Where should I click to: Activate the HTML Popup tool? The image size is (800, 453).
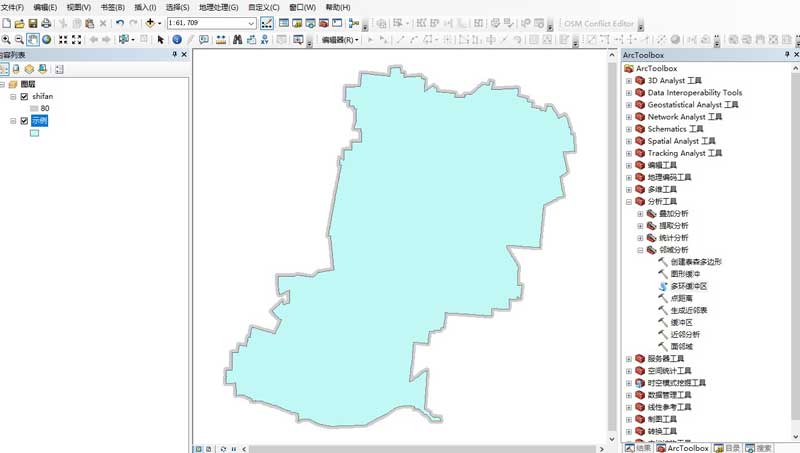coord(204,39)
